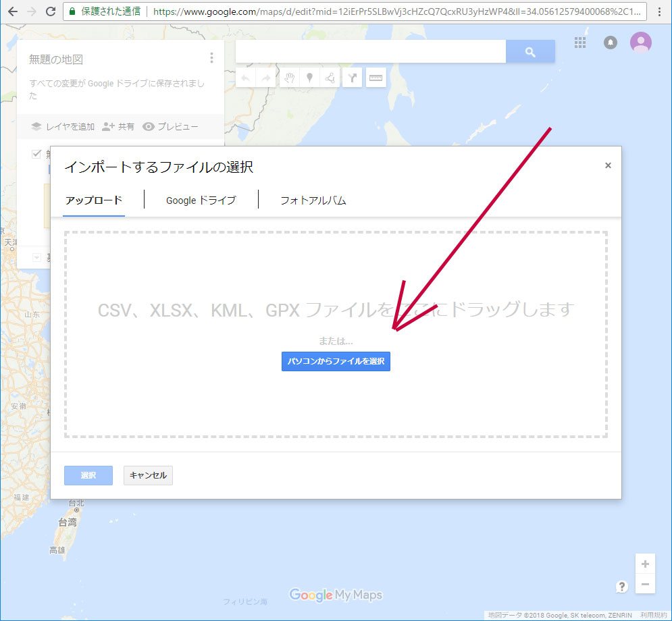Viewport: 672px width, 621px height.
Task: Click the green secure padlock icon
Action: click(72, 11)
